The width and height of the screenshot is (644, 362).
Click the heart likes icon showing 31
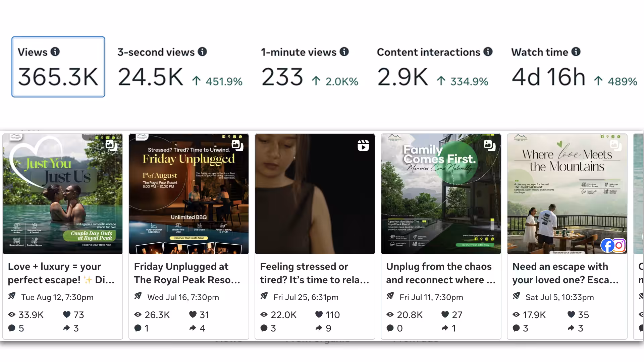click(193, 314)
